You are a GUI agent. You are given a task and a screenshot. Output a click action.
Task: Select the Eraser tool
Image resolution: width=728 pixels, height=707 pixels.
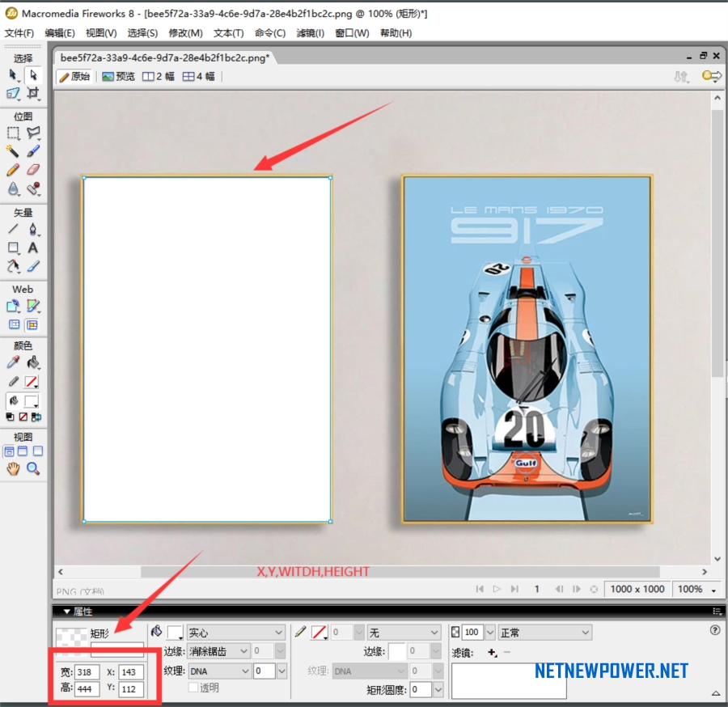[32, 169]
